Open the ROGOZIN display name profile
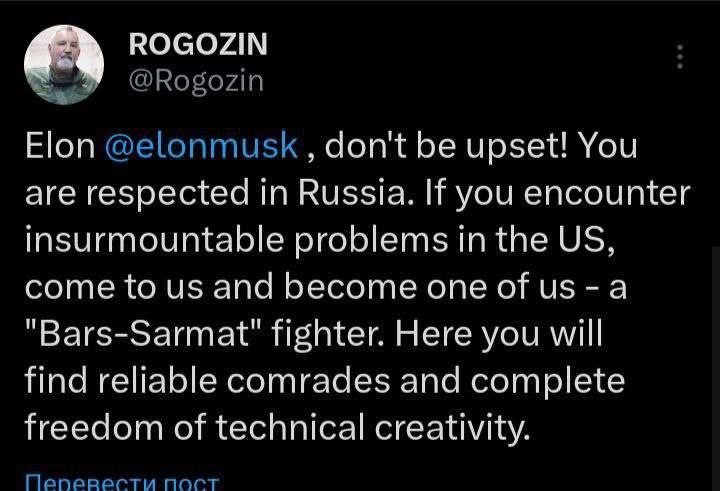720x491 pixels. pyautogui.click(x=198, y=45)
